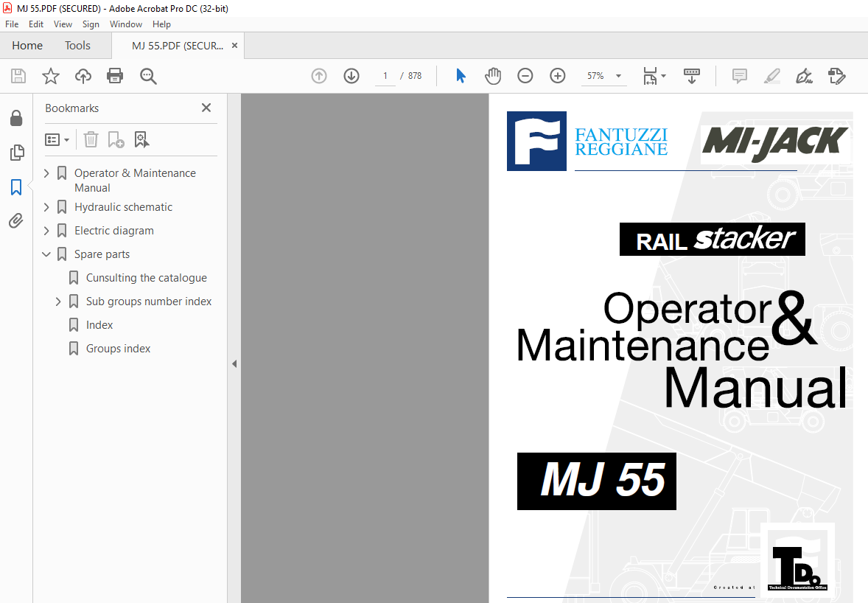The image size is (868, 603).
Task: Open the Groups index bookmark
Action: coord(118,349)
